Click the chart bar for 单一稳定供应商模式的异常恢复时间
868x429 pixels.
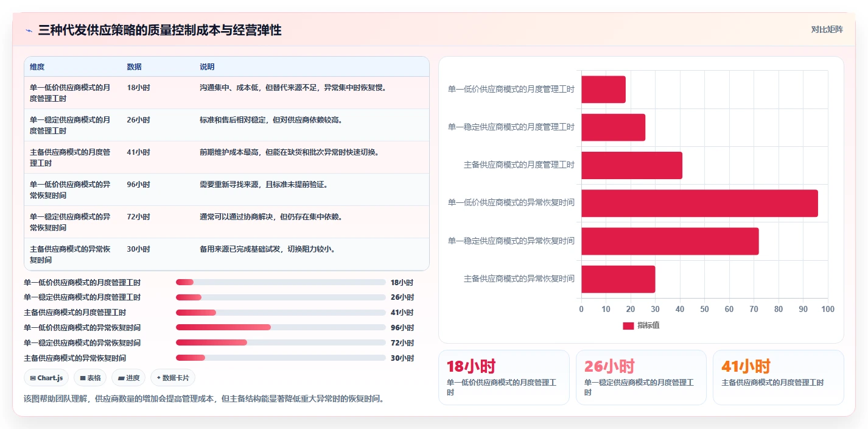click(670, 241)
